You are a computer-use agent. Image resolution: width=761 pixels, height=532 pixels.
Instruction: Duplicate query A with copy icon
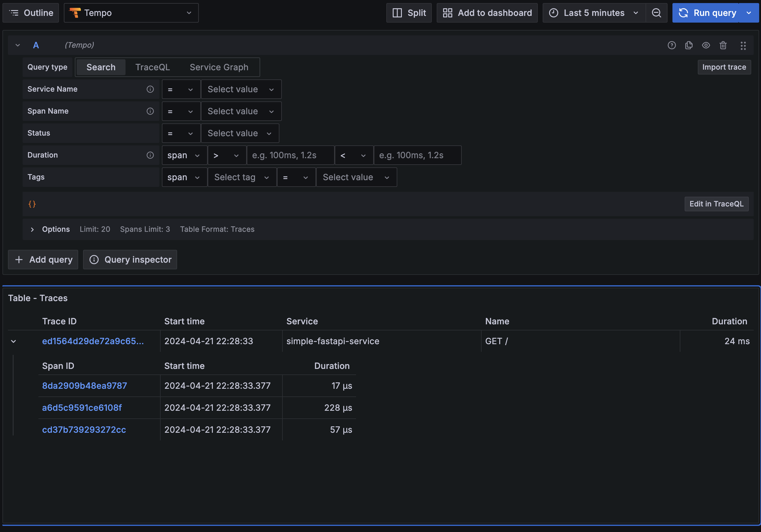coord(689,46)
